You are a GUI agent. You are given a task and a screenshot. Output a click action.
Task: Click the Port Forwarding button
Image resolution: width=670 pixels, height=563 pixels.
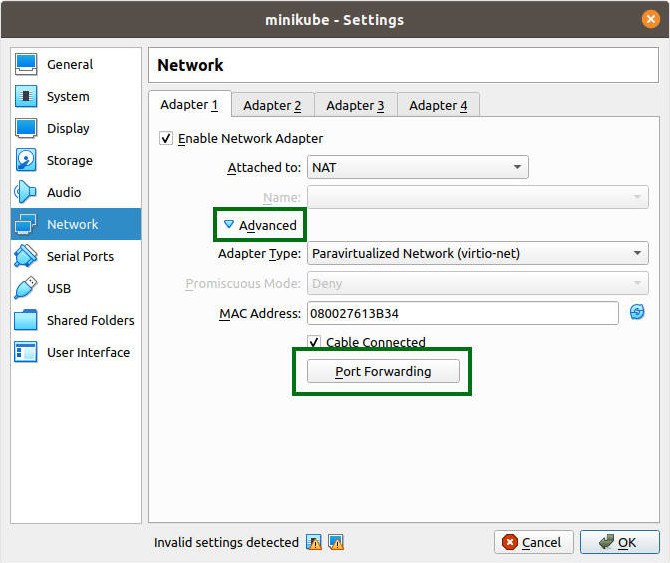coord(383,371)
